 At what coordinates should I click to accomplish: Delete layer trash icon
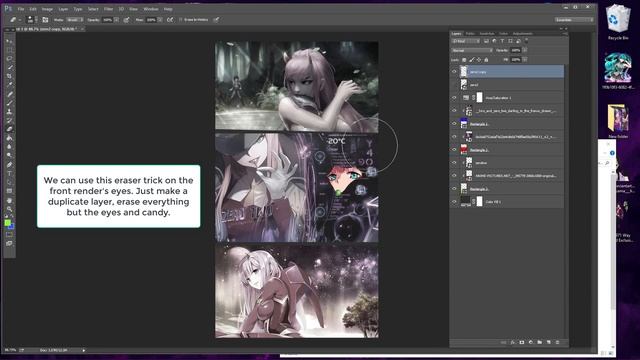click(x=558, y=342)
